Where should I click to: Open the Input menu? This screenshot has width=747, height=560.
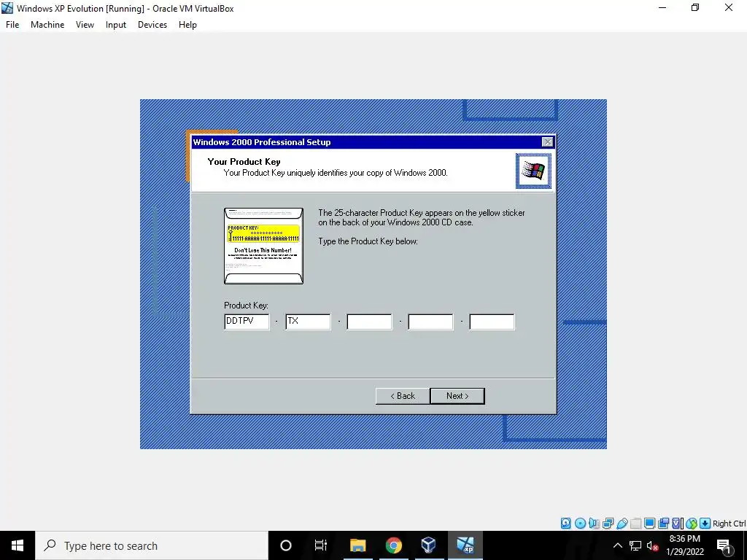point(116,25)
